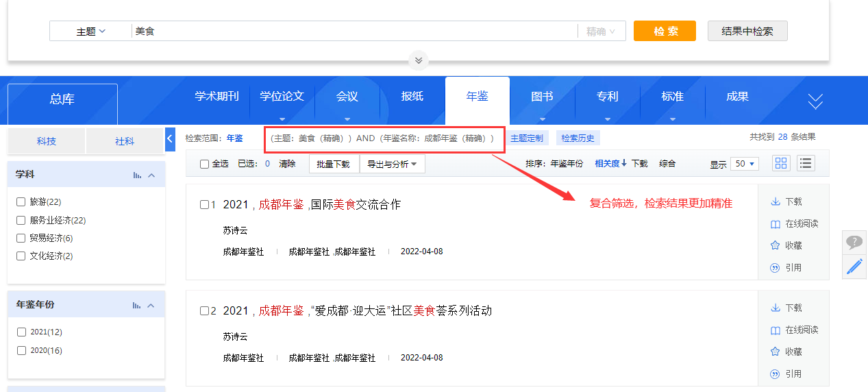Screen dimensions: 868x392
Task: Tick the 2021(12) yearbook year checkbox
Action: coord(21,332)
